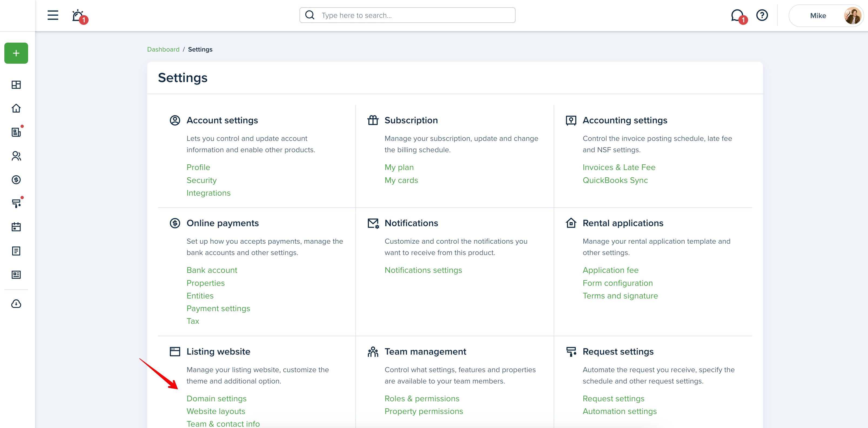
Task: Click Rental applications house icon
Action: [571, 223]
